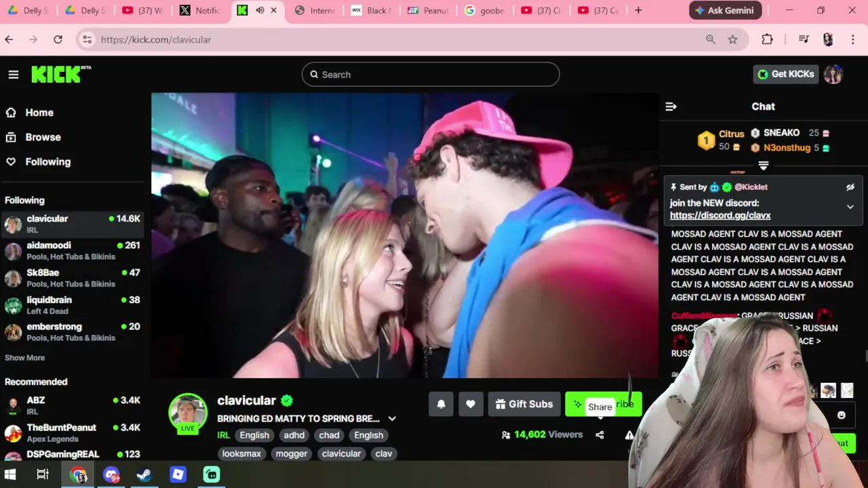This screenshot has height=488, width=868.
Task: Open the Kick hamburger sidebar menu
Action: point(14,75)
